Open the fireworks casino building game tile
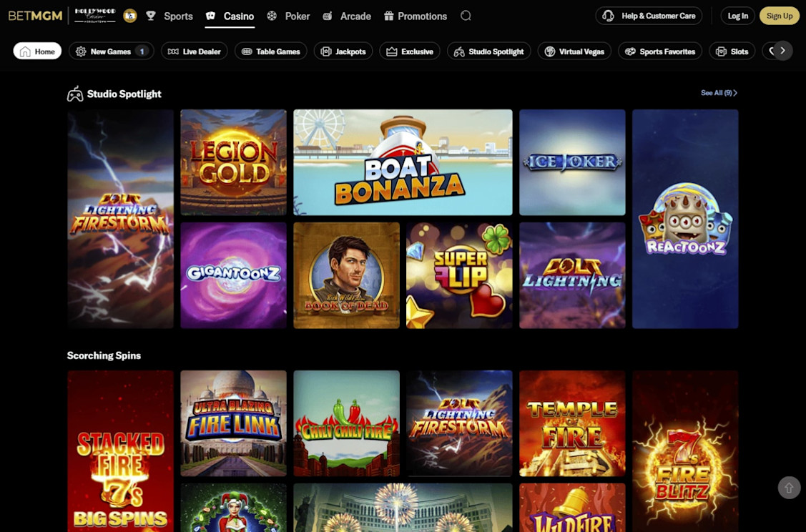 coord(403,508)
